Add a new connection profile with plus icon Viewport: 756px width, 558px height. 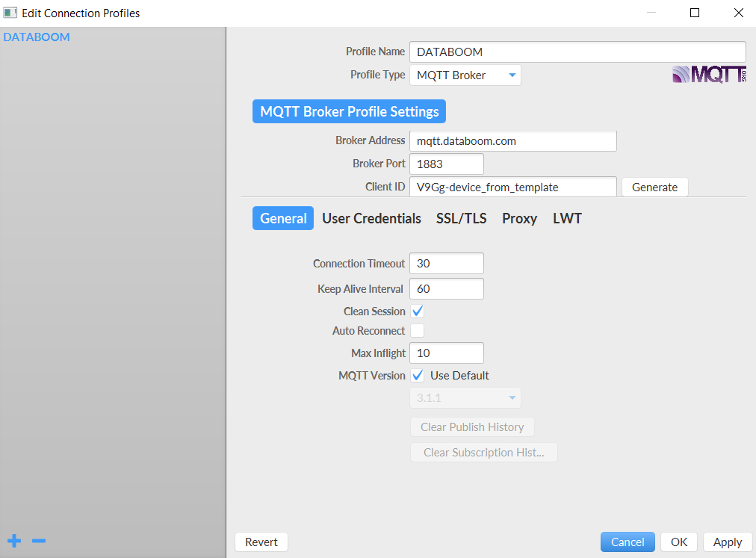point(14,541)
